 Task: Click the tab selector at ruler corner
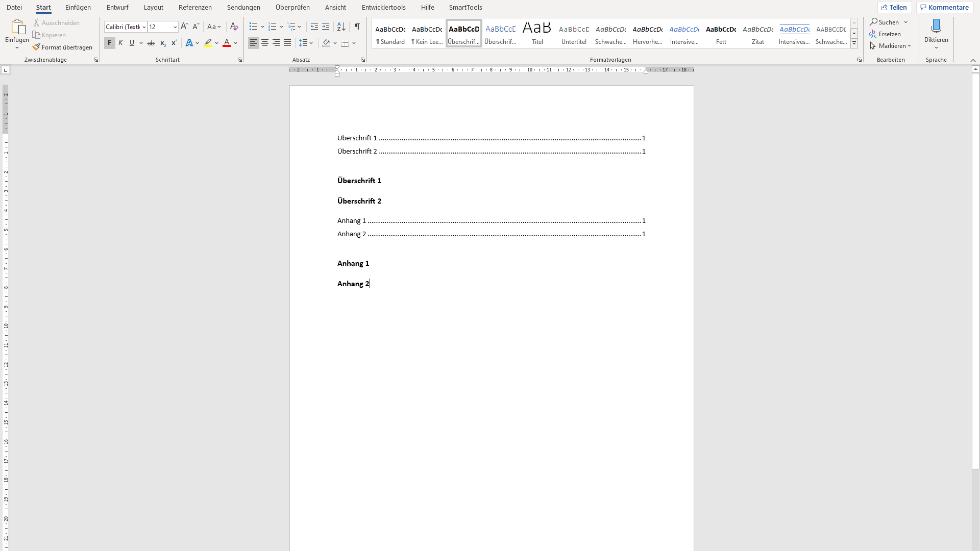6,70
